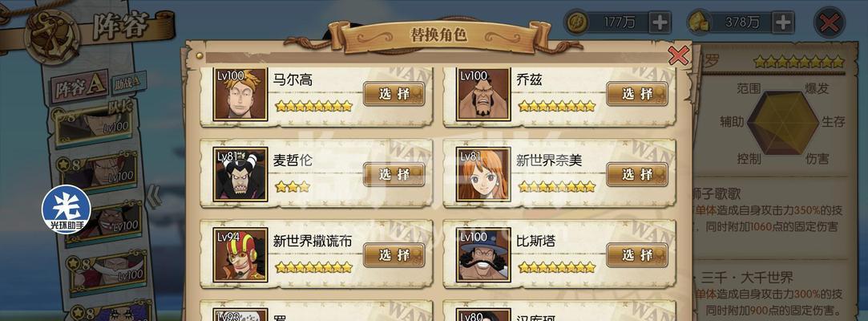
Task: Click the captain 队长 slot in lineup
Action: (94, 123)
